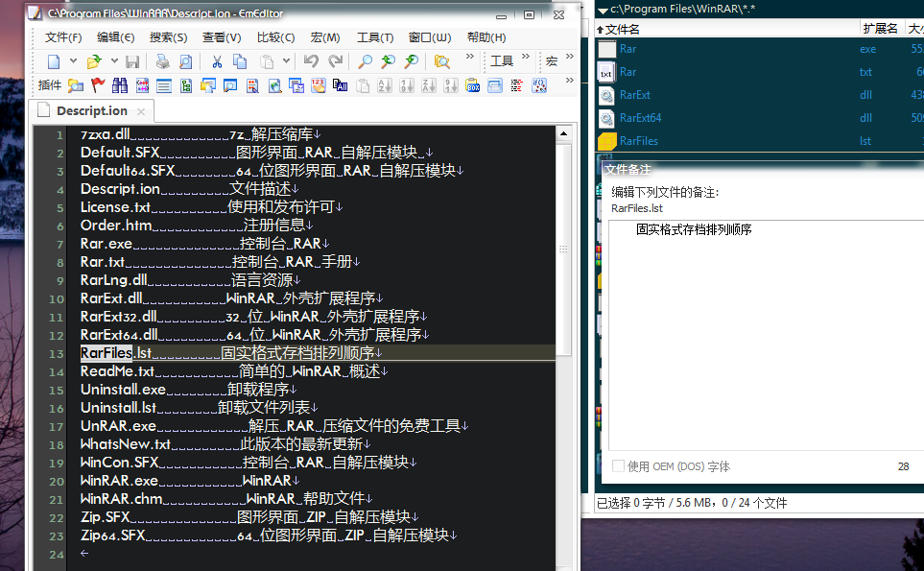Open the path dropdown arrow in file manager

pos(603,10)
